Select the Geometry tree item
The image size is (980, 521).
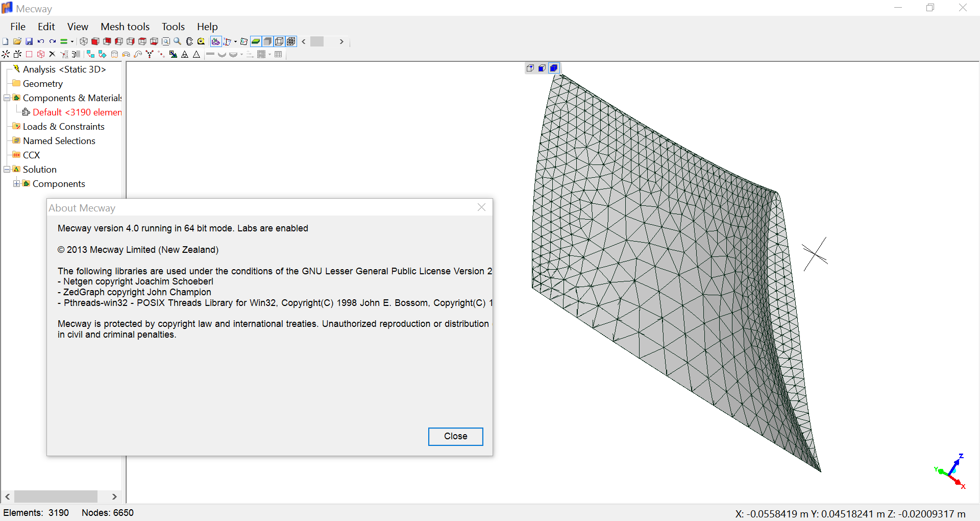tap(43, 83)
